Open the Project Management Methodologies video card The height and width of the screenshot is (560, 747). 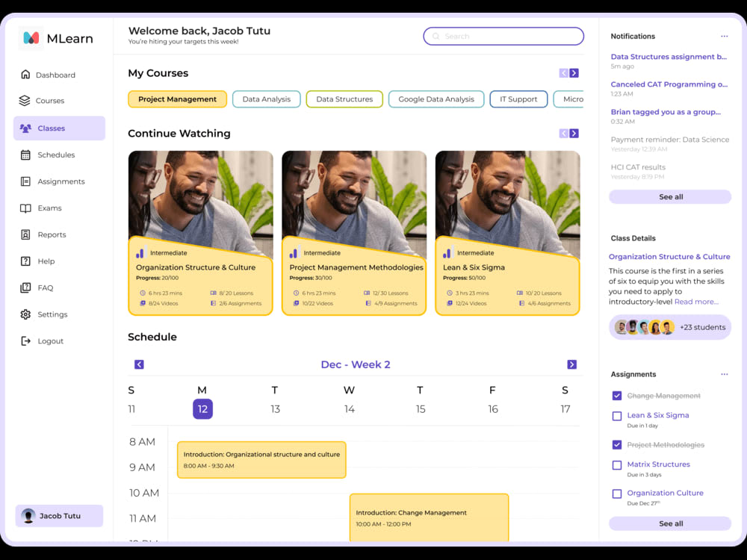click(x=354, y=233)
